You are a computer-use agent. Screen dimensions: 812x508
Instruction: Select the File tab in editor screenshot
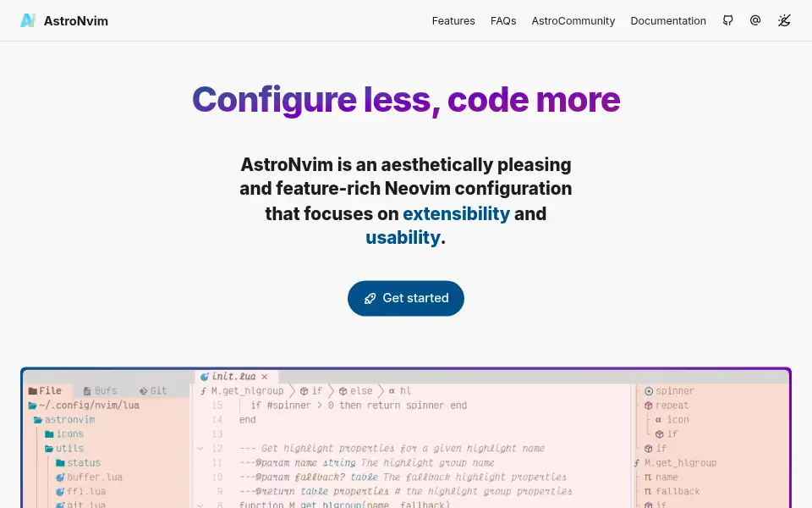tap(45, 391)
